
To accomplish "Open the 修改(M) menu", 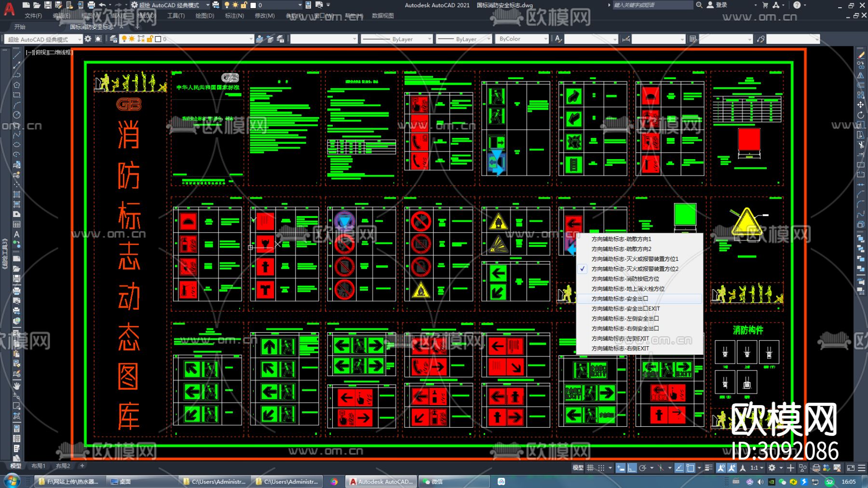I will 265,16.
